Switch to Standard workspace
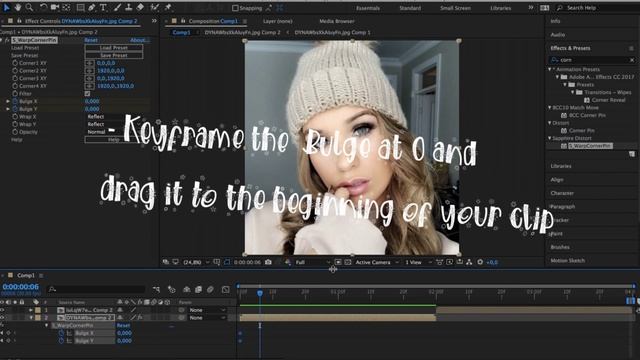640x360 pixels. [x=410, y=8]
